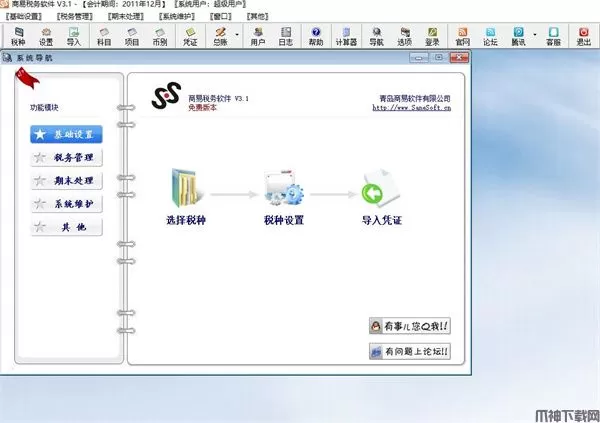Open the 选项 options icon

coord(404,37)
